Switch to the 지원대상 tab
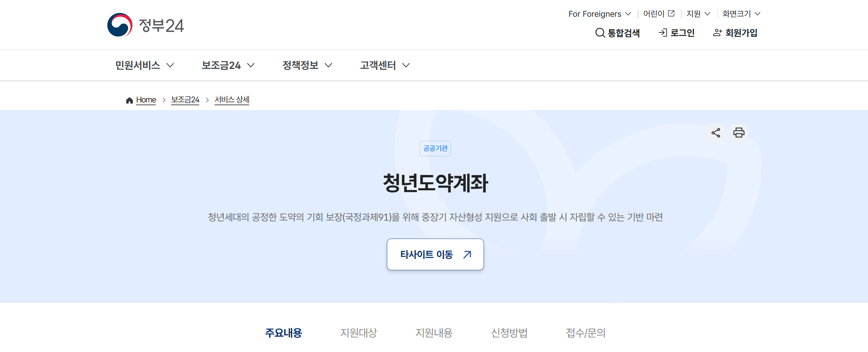Screen dimensions: 868x352 click(359, 333)
